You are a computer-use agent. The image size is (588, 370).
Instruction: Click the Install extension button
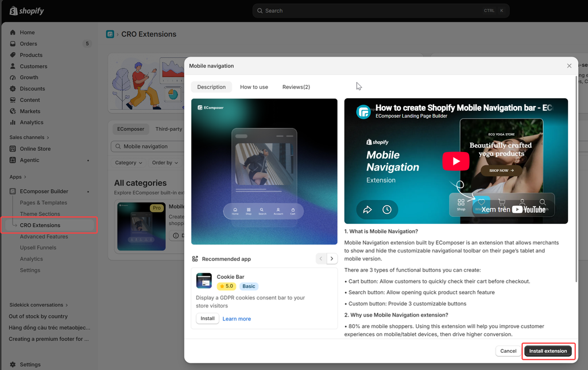pos(548,351)
